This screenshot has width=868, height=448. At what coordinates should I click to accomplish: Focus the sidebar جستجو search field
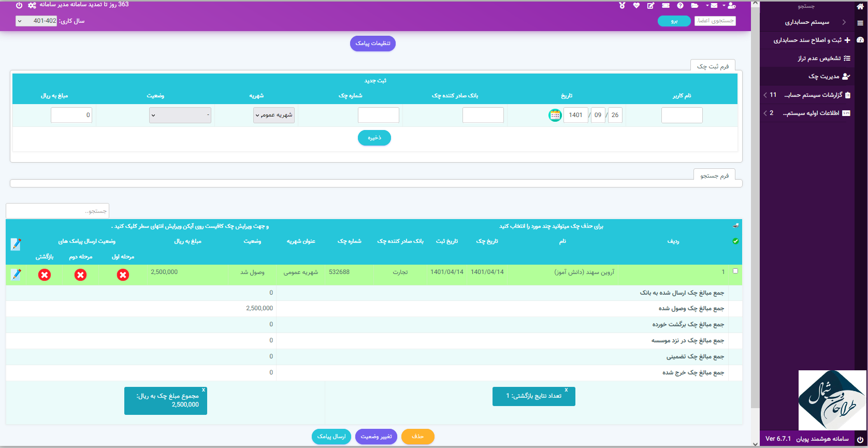point(806,6)
